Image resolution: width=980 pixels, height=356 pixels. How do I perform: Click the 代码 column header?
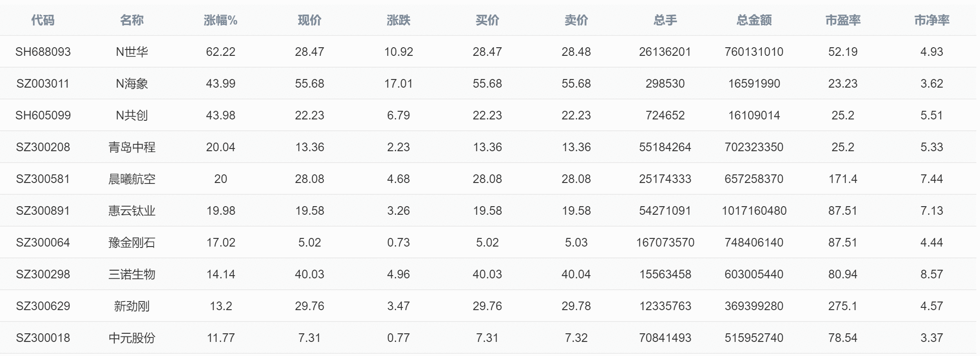coord(43,20)
